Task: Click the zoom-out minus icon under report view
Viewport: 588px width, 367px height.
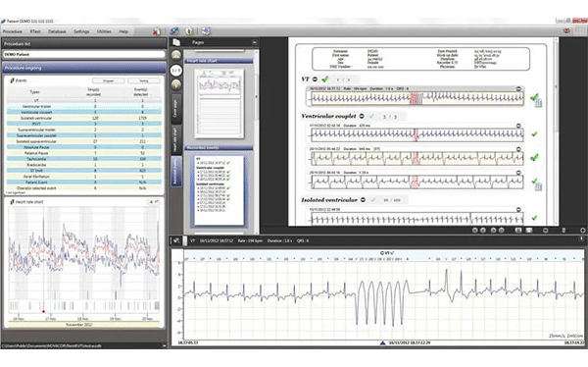Action: point(546,231)
